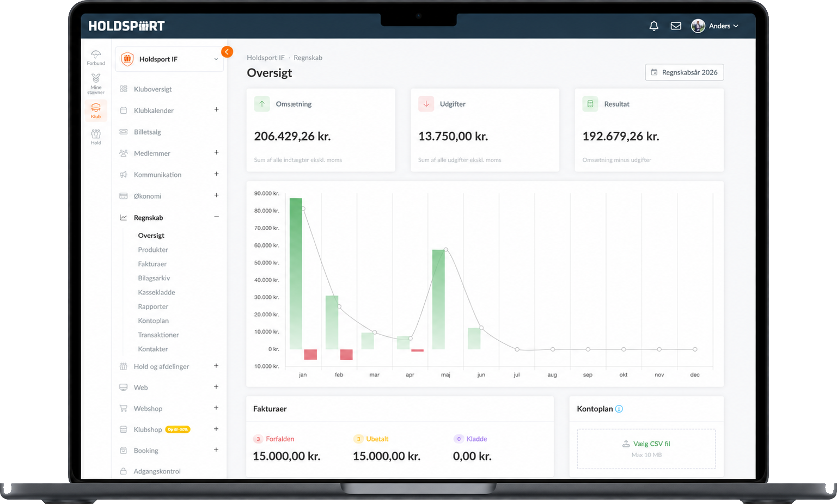Viewport: 837px width, 504px height.
Task: Expand Klubshop submenu plus
Action: (x=216, y=429)
